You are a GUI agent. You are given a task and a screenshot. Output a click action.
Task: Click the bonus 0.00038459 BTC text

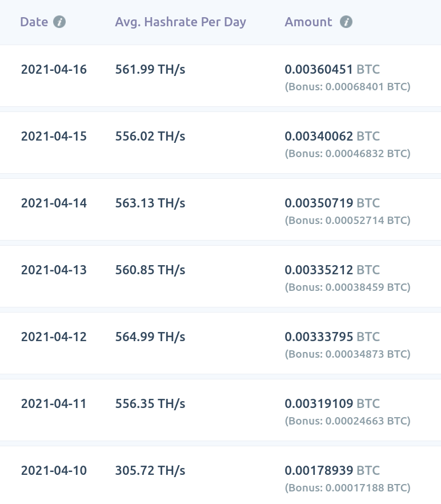(348, 287)
